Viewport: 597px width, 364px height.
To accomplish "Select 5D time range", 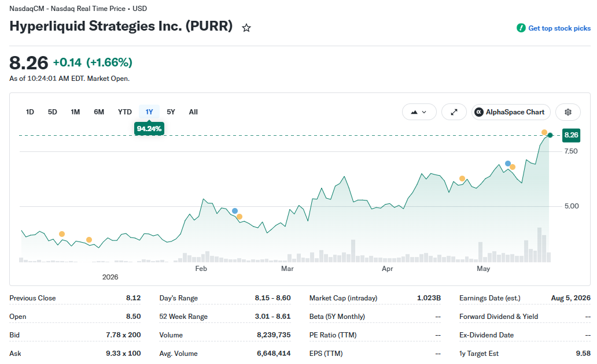I will (x=53, y=112).
